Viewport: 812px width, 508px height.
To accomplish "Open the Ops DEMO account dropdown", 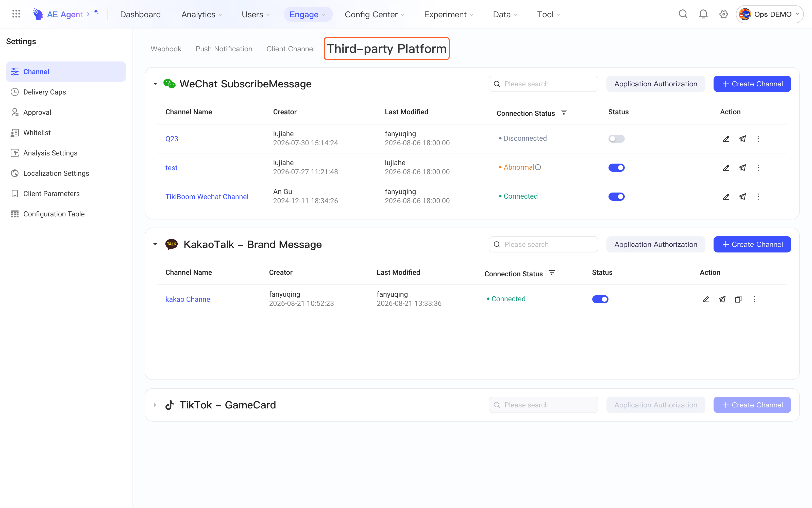I will (x=770, y=14).
